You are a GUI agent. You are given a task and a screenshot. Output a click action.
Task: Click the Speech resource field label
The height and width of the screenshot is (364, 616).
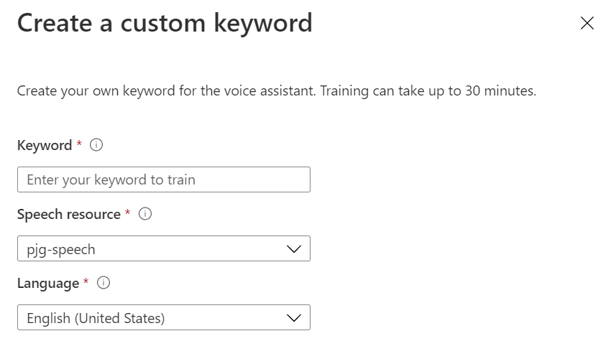coord(68,214)
